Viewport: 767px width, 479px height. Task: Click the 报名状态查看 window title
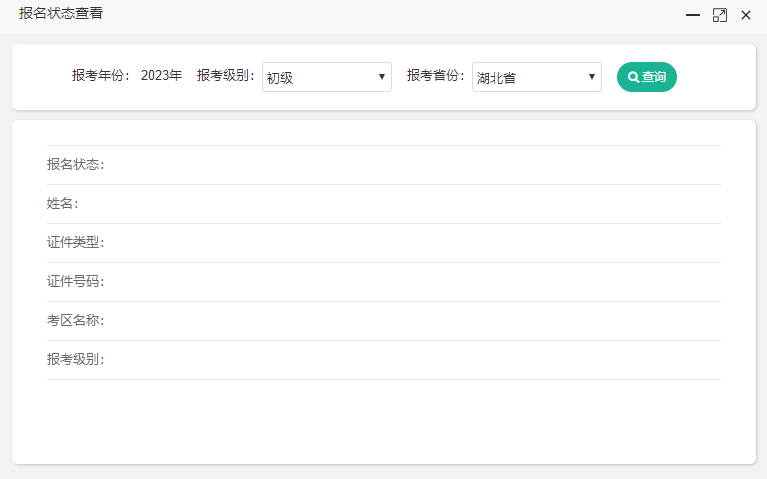(x=60, y=14)
